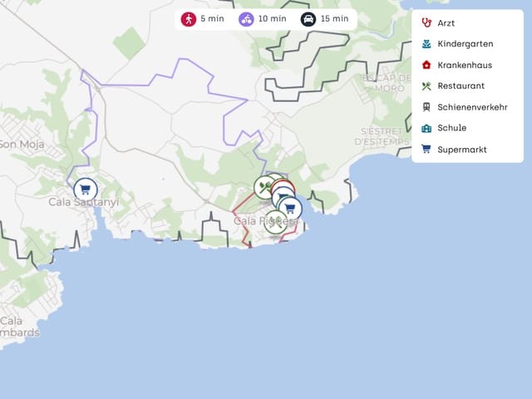Click the Supermarkt cart icon in legend

pos(426,150)
